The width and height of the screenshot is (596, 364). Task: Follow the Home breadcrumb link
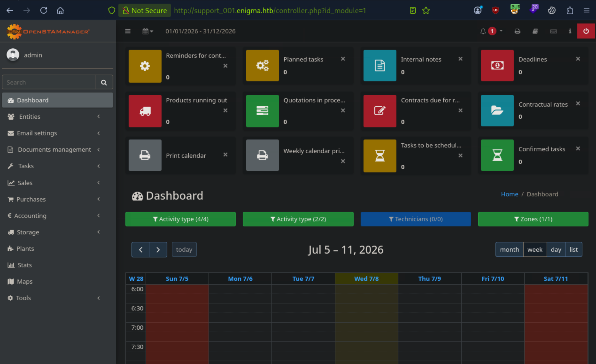509,194
